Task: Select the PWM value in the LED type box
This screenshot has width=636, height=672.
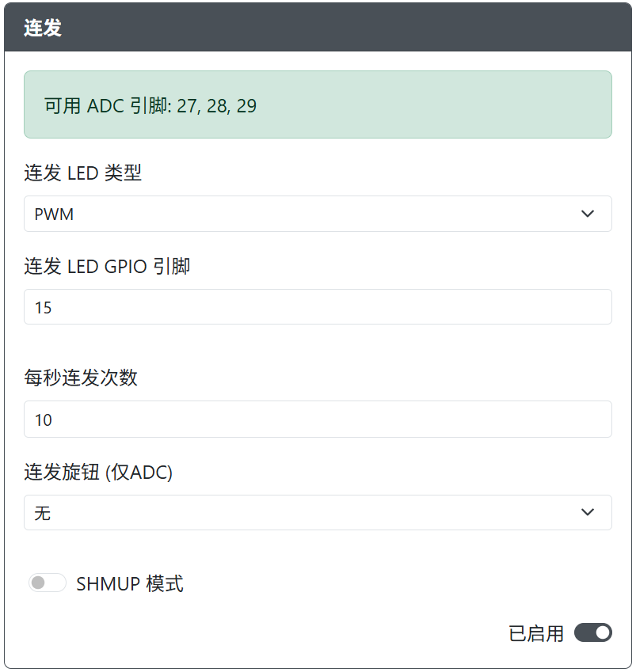Action: tap(54, 215)
